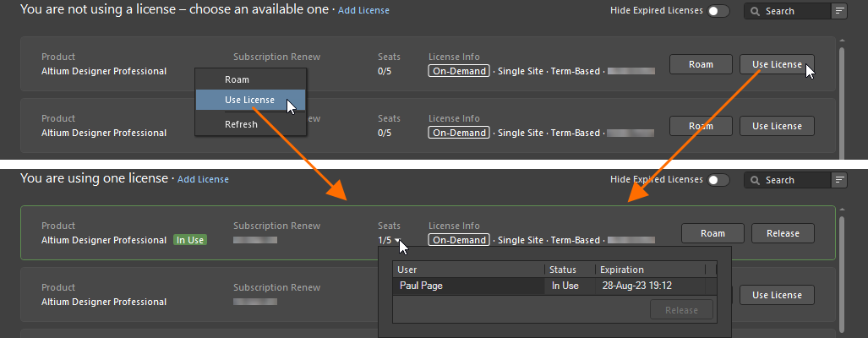Viewport: 868px width, 338px height.
Task: Click Roam button on the in-use license
Action: tap(712, 233)
